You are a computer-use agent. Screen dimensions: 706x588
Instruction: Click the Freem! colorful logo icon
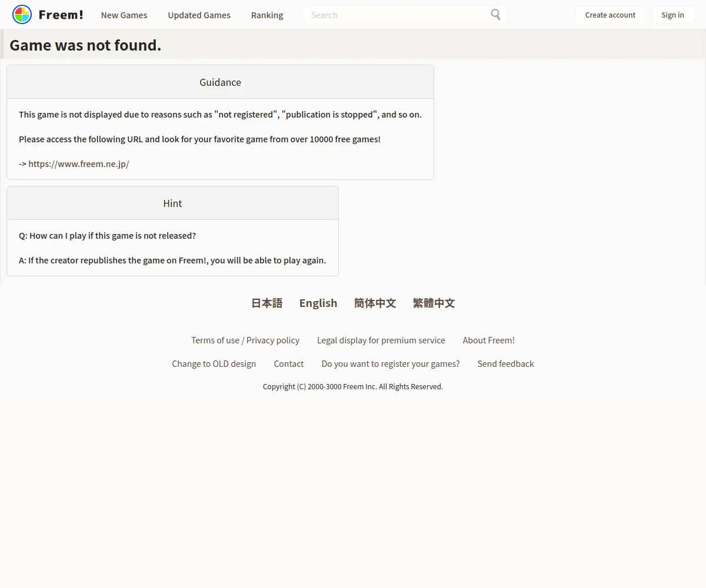[x=22, y=15]
